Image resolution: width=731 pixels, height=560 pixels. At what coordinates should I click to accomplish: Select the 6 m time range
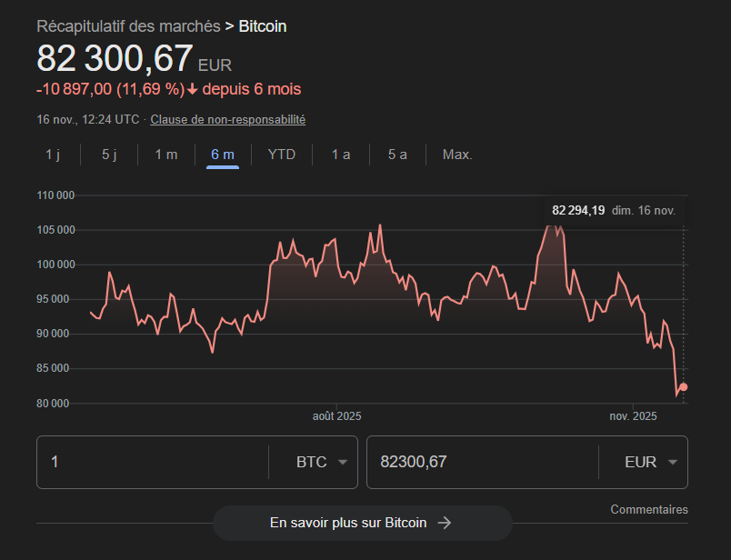point(223,155)
